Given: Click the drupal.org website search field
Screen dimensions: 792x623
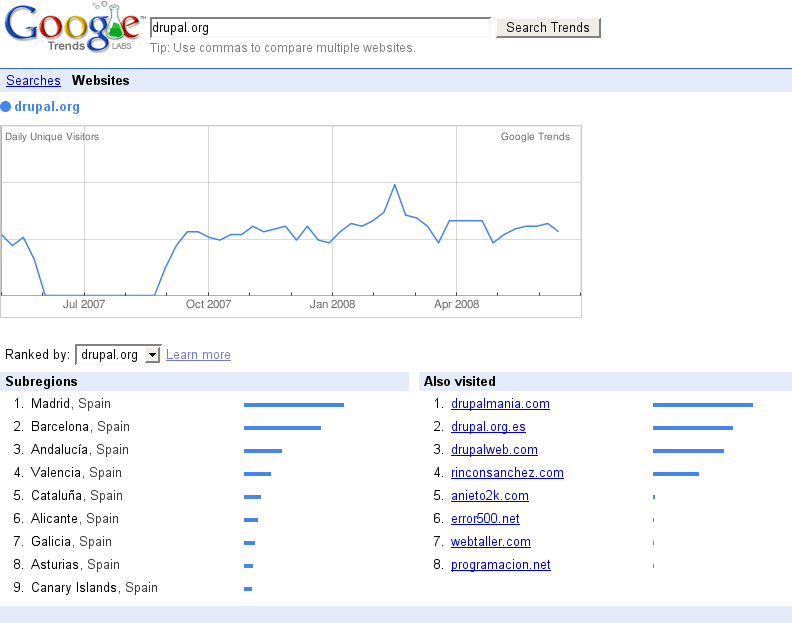Looking at the screenshot, I should click(320, 27).
